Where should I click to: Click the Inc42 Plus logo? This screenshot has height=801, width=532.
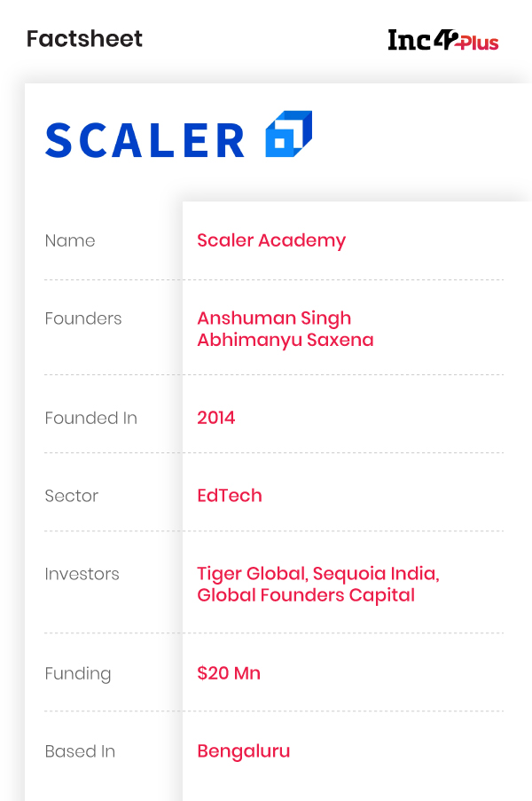point(442,40)
